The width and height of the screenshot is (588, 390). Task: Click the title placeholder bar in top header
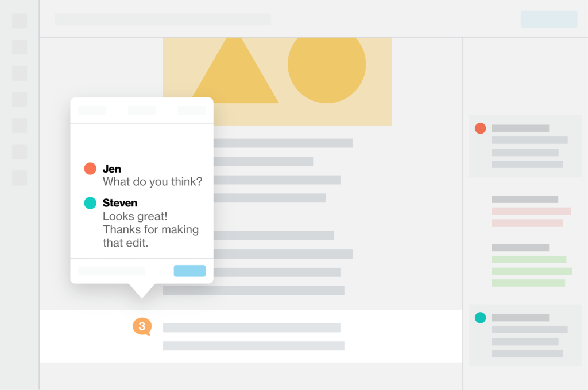[163, 19]
